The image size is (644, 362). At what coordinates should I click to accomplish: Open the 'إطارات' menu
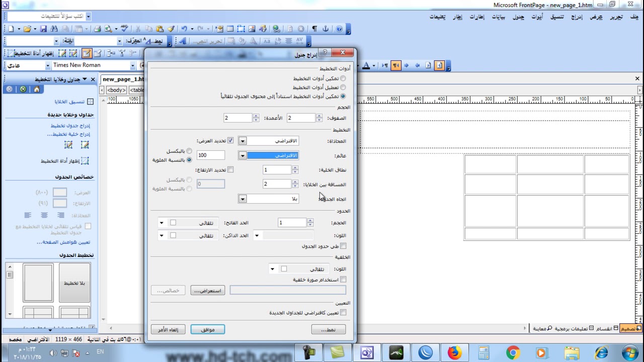(x=477, y=17)
